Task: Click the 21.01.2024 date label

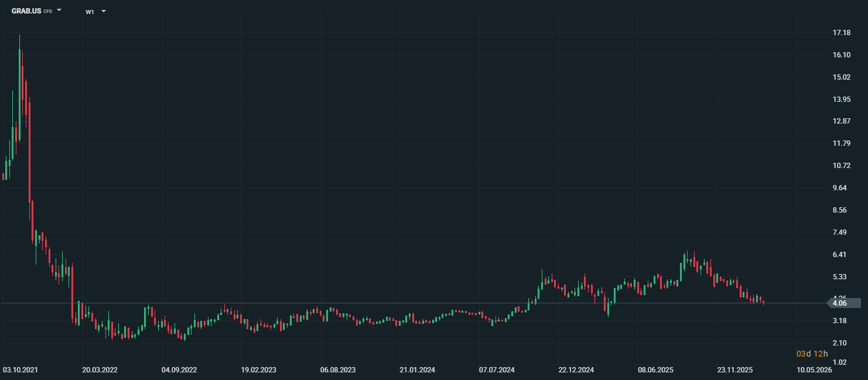Action: pos(418,371)
